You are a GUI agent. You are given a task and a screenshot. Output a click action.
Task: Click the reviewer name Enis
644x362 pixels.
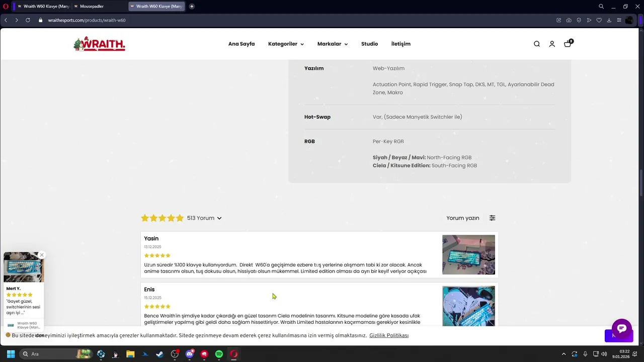(149, 290)
